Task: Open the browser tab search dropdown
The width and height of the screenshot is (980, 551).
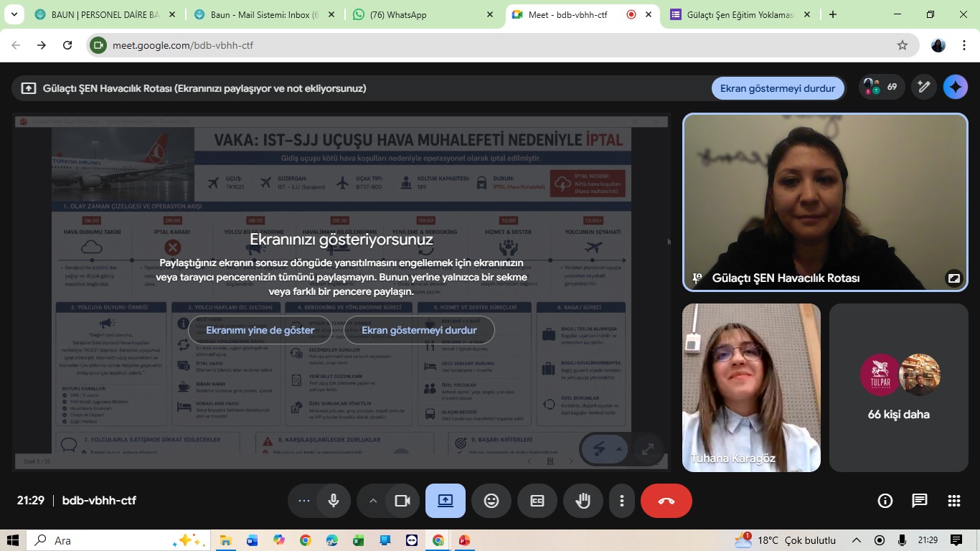Action: coord(15,14)
